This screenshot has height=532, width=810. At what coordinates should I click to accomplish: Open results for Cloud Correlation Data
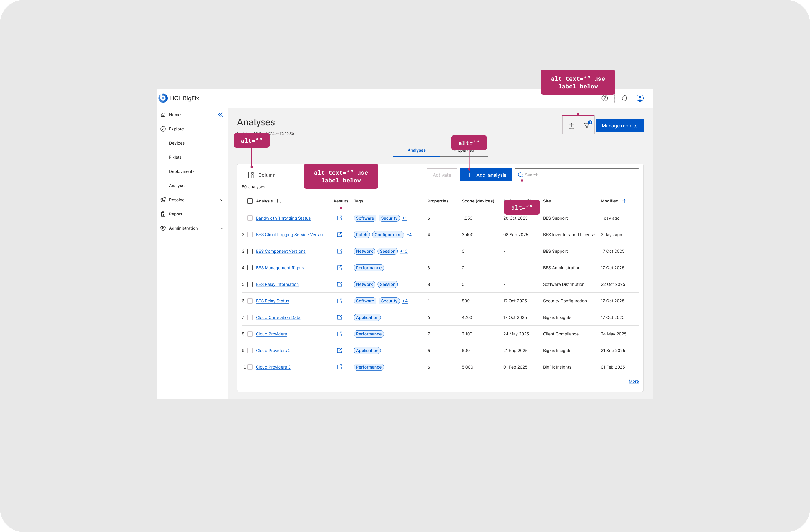[x=339, y=317]
